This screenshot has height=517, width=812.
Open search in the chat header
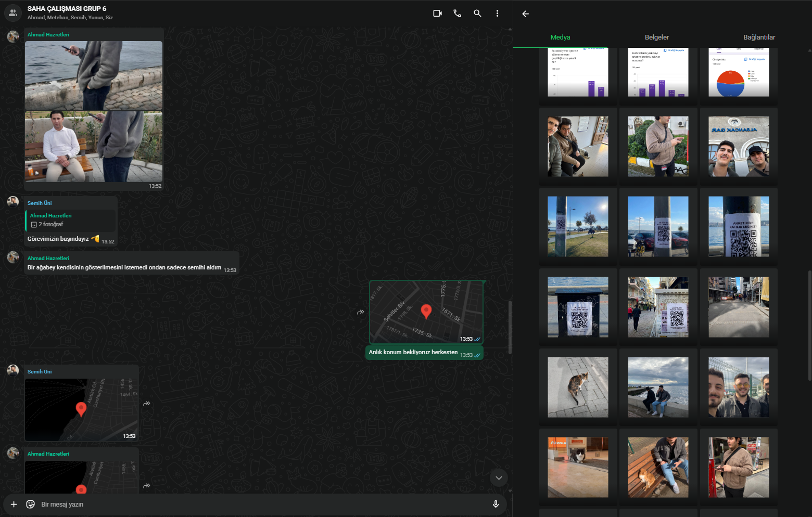pyautogui.click(x=477, y=14)
